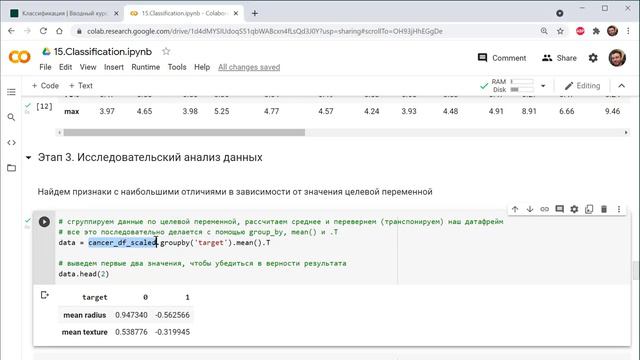Click the value 0.947340 in output
640x360 pixels.
[131, 315]
